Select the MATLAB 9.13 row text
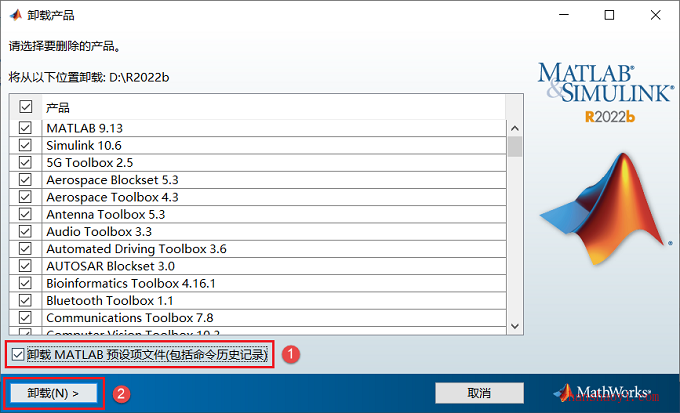The image size is (680, 413). (x=85, y=128)
